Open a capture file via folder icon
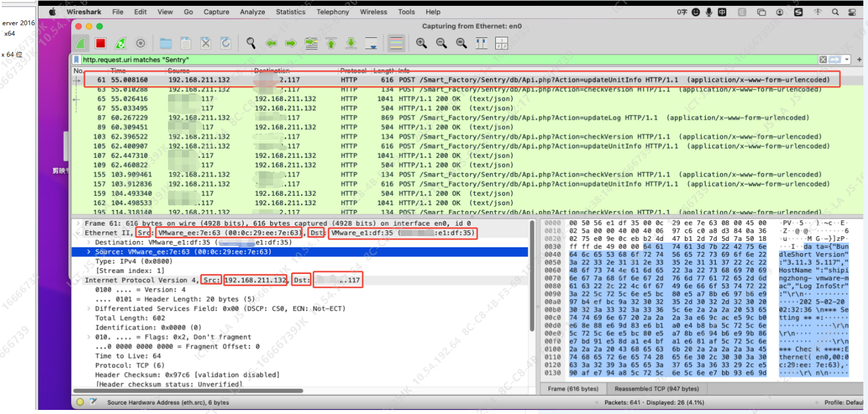This screenshot has height=414, width=868. pos(166,43)
